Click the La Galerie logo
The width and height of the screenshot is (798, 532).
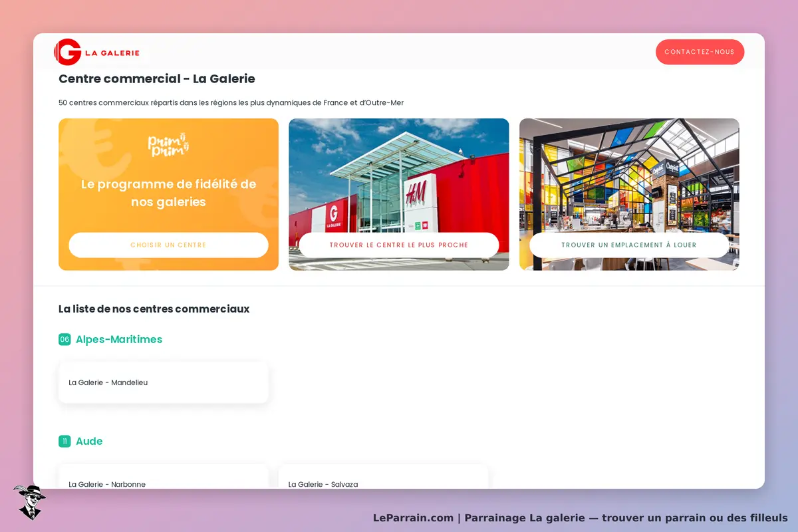(97, 52)
